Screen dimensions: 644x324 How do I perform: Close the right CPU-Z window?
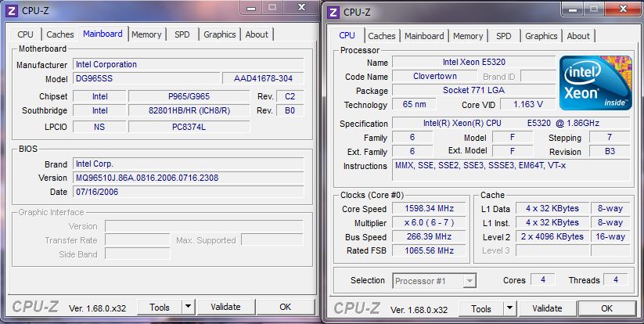pyautogui.click(x=623, y=9)
